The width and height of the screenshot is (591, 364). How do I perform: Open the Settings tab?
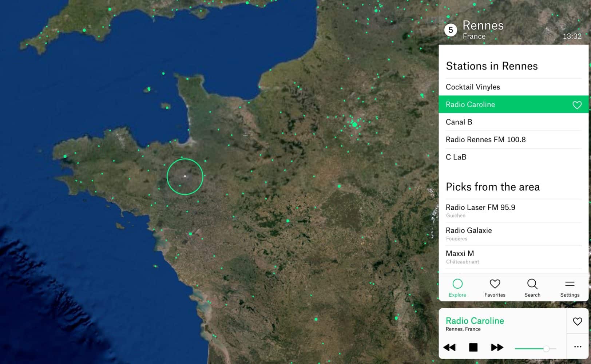pos(570,288)
